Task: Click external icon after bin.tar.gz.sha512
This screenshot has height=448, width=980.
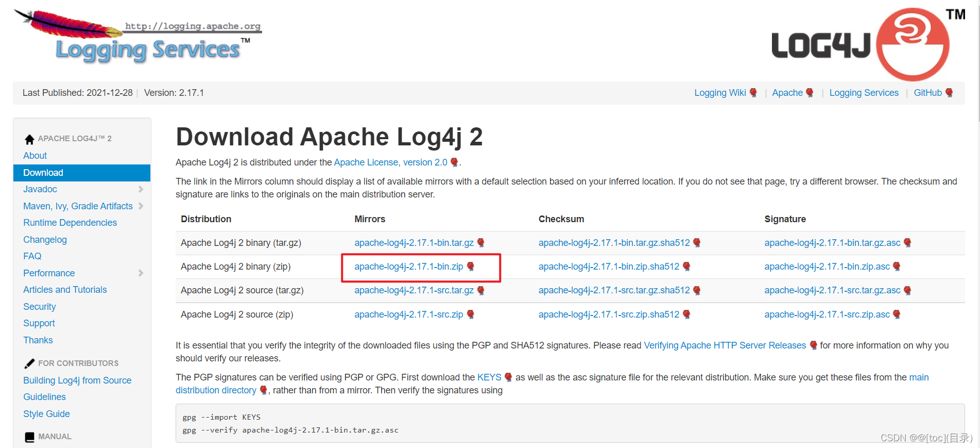Action: click(x=697, y=243)
